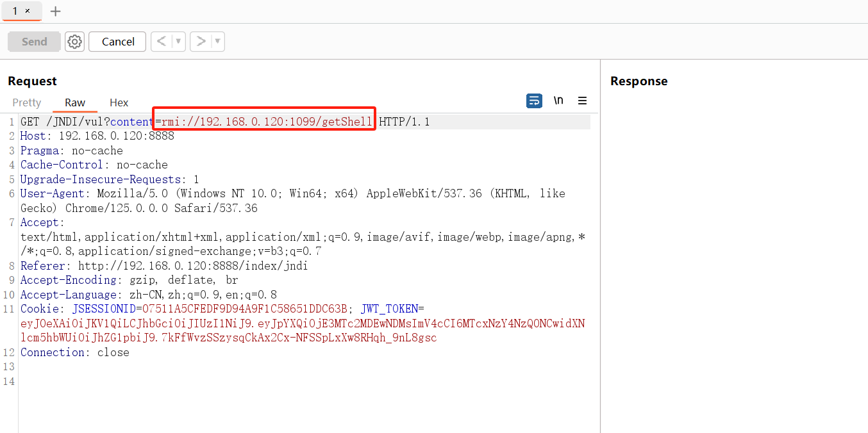868x433 pixels.
Task: Click the Request panel heading
Action: 32,81
